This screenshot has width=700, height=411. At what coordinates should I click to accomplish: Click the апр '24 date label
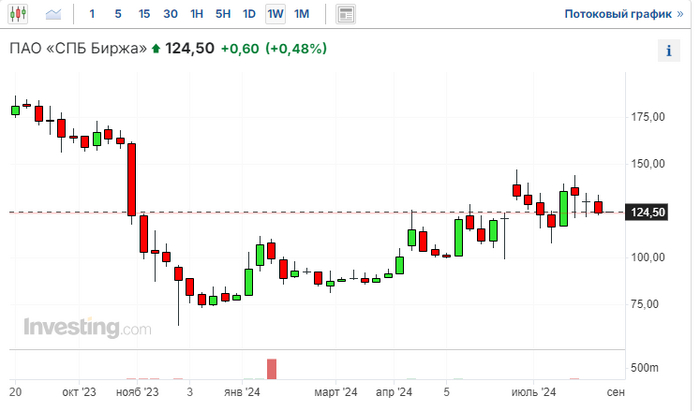(x=394, y=392)
